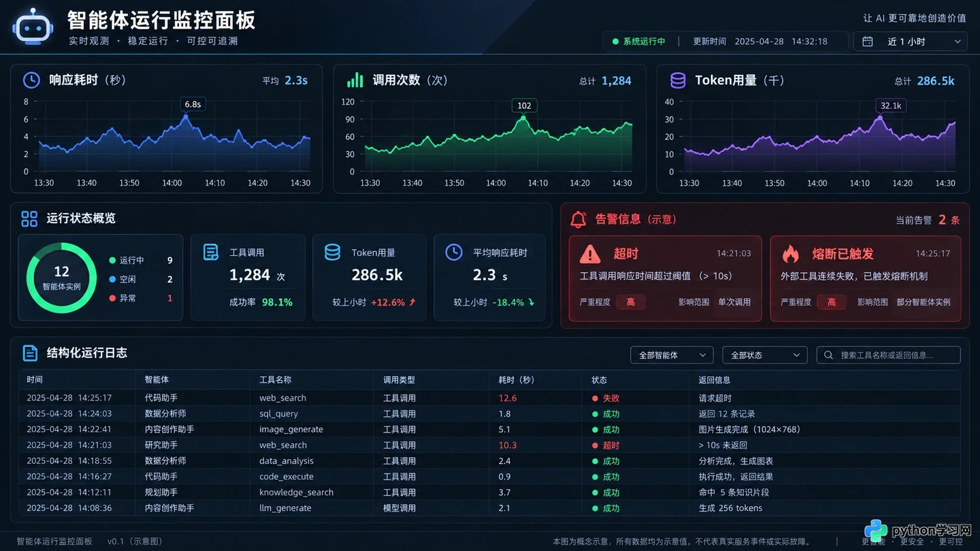Image resolution: width=980 pixels, height=551 pixels.
Task: Select the 空闲 legend entry
Action: (141, 280)
